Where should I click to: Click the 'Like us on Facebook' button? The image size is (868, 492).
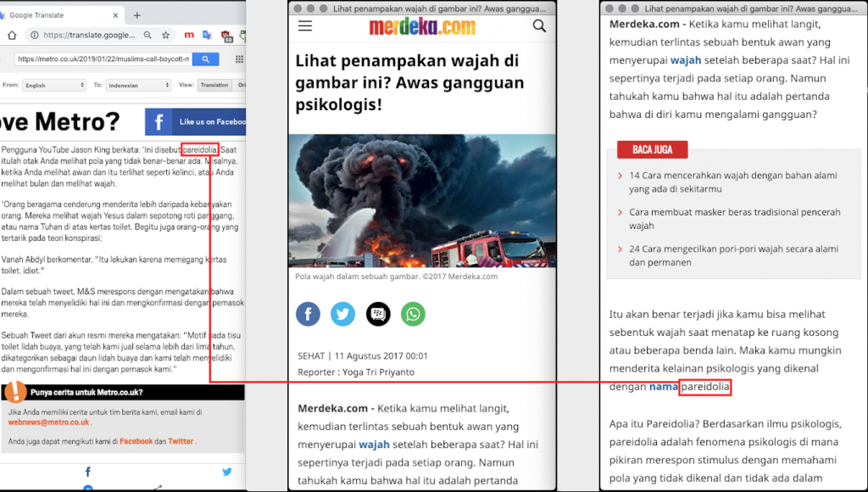195,122
